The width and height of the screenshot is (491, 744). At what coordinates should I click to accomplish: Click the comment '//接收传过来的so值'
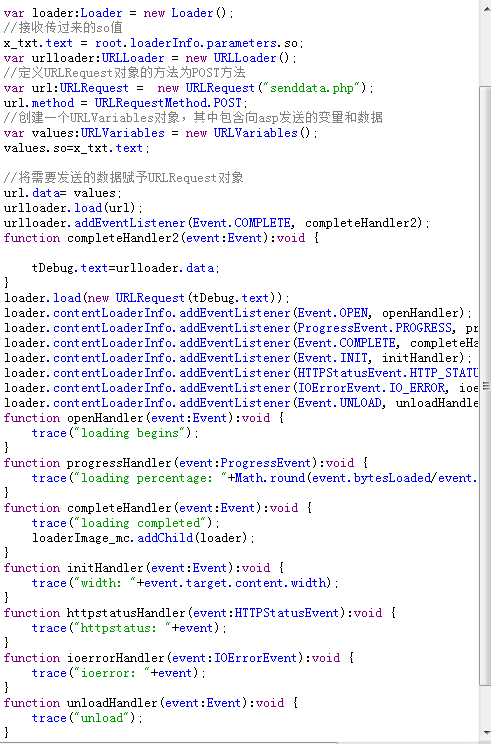[63, 28]
